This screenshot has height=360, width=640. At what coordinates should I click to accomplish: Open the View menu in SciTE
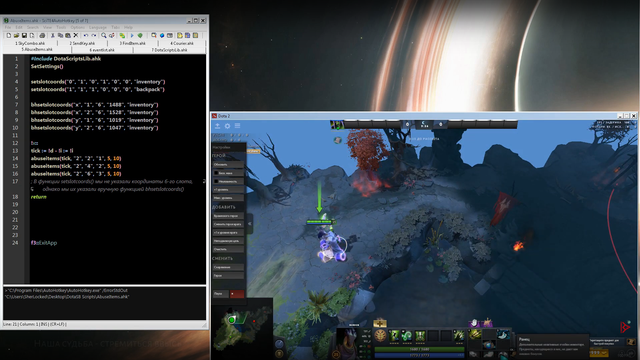[x=47, y=27]
